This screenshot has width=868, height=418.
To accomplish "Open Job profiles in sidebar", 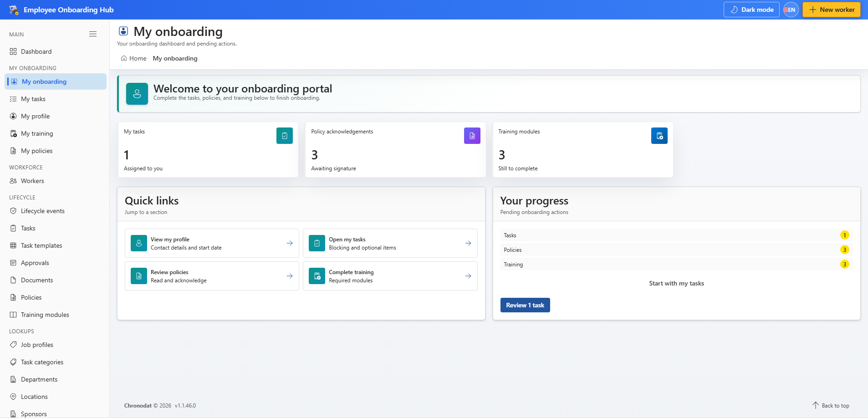I will (56, 345).
